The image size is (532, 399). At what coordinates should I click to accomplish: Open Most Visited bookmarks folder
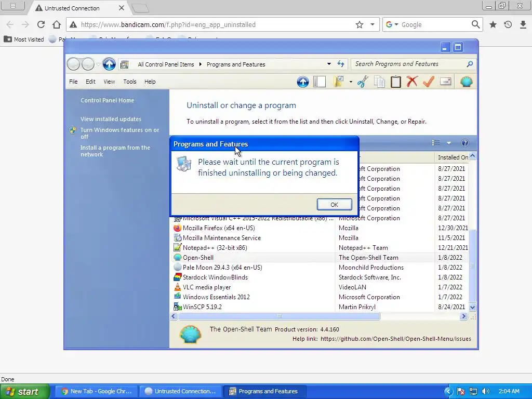pyautogui.click(x=24, y=39)
